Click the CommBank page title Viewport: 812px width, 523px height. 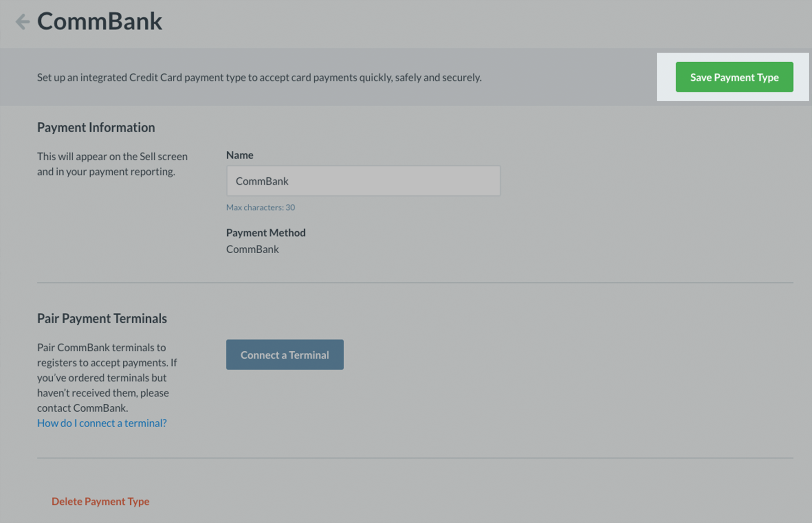pos(99,22)
